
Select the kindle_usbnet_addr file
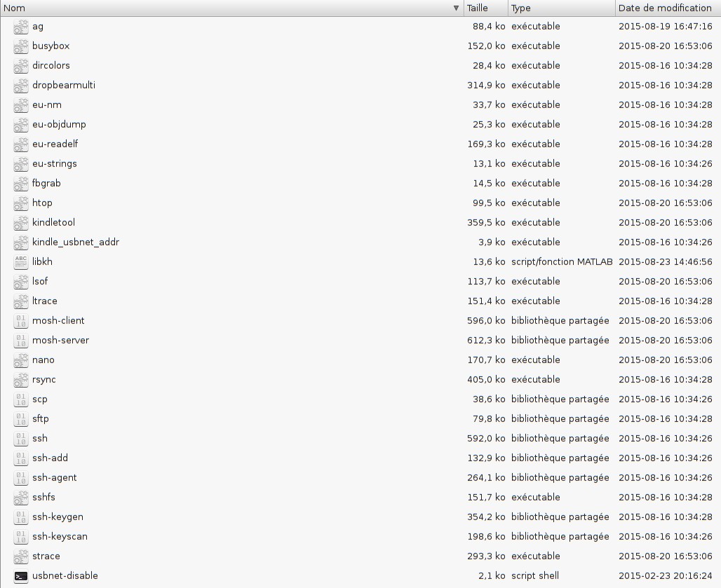click(x=76, y=242)
